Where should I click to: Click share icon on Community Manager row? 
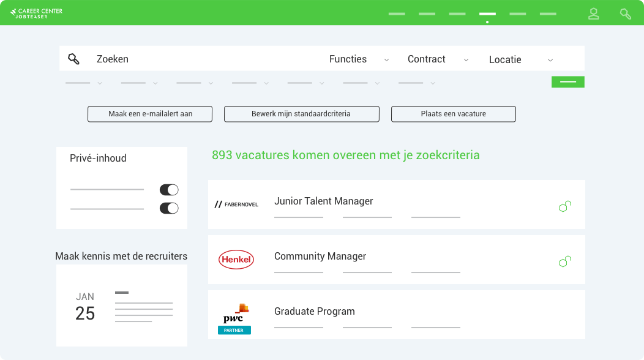pos(565,261)
